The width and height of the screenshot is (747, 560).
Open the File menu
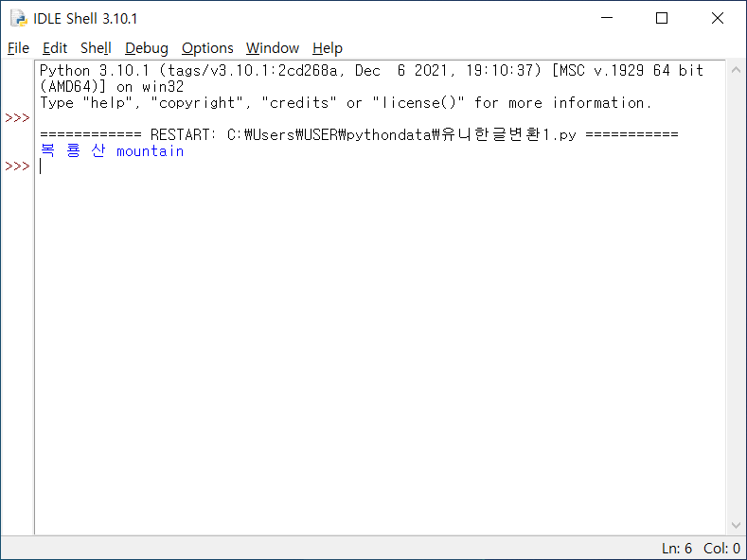(18, 48)
